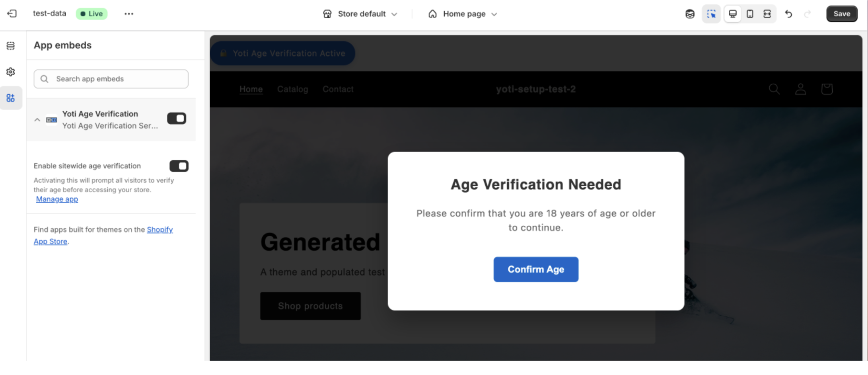Screen dimensions: 868x375
Task: Collapse the Yoti Age Verification settings
Action: coord(37,119)
